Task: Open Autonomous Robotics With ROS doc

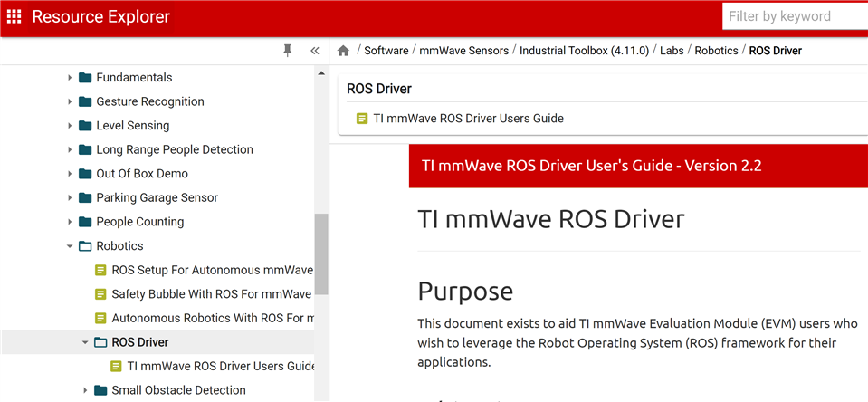Action: point(213,319)
